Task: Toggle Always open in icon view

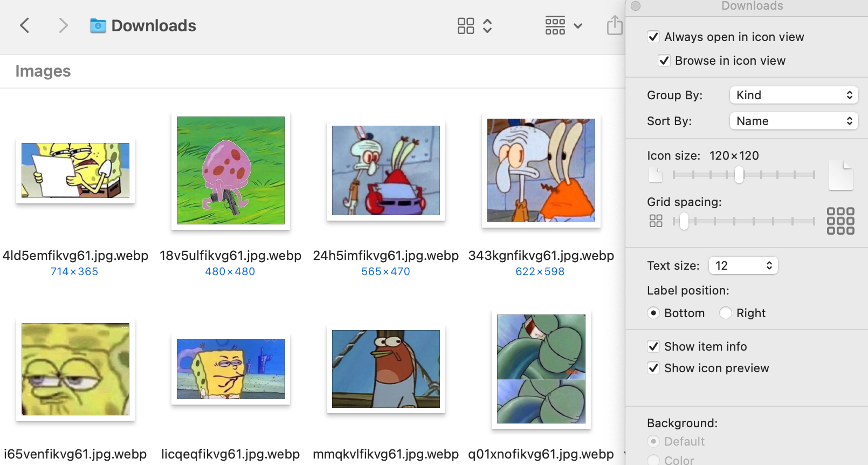Action: pyautogui.click(x=653, y=37)
